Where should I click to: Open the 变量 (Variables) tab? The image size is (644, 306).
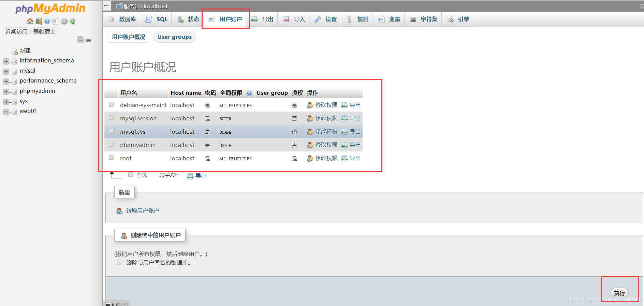coord(389,19)
